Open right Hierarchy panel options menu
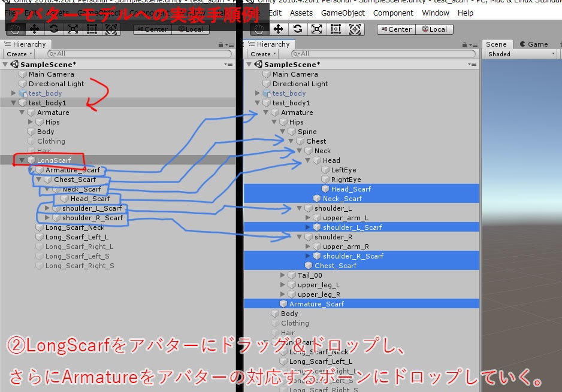Screen dimensions: 562x392 (x=474, y=45)
